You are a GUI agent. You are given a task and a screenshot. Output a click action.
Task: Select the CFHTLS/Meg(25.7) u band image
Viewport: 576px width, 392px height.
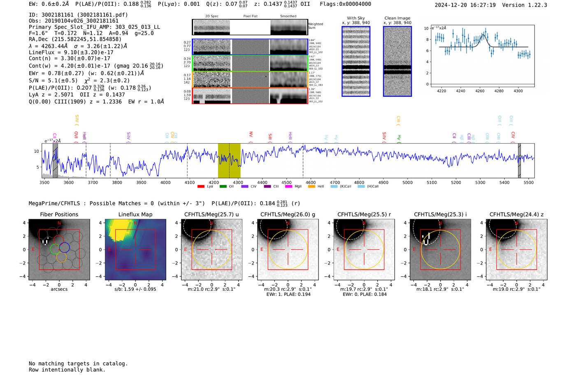click(x=211, y=249)
